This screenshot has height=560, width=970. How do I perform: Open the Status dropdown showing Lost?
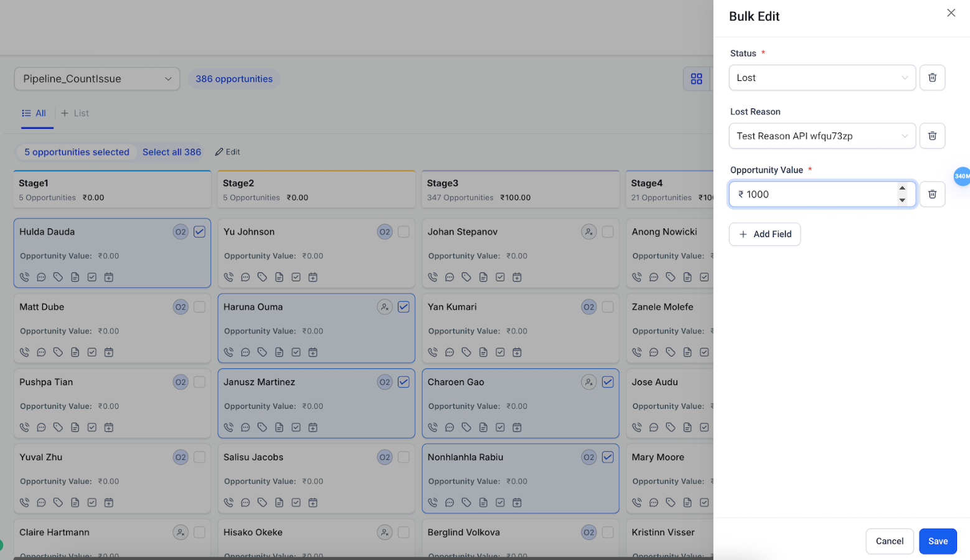(x=822, y=78)
